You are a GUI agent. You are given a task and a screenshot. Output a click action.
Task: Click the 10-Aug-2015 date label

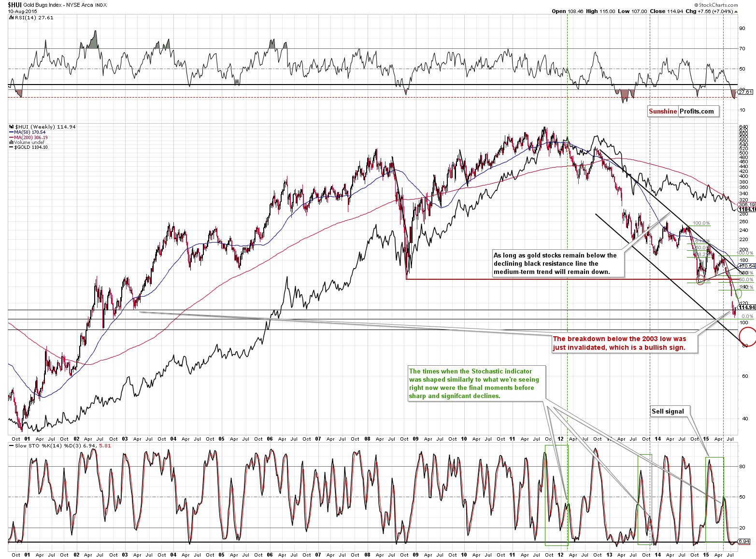[21, 11]
